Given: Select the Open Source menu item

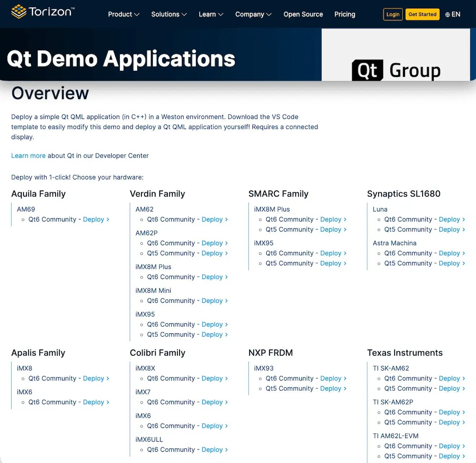Looking at the screenshot, I should coord(303,14).
